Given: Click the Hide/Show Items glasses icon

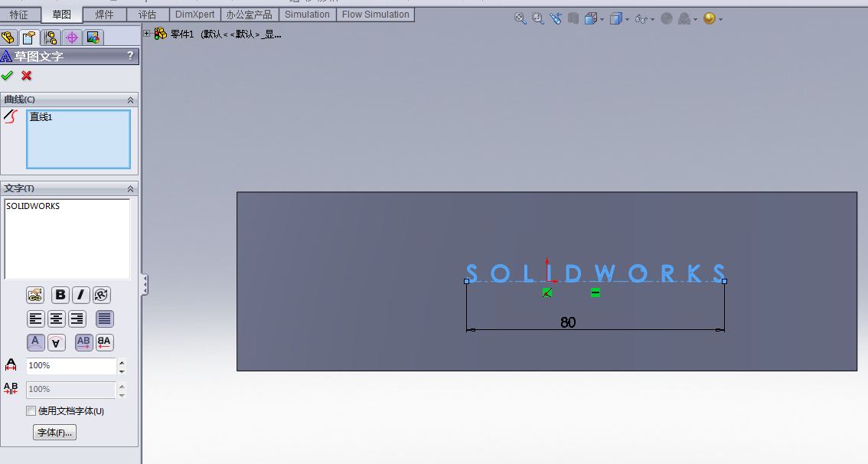Looking at the screenshot, I should click(x=641, y=19).
